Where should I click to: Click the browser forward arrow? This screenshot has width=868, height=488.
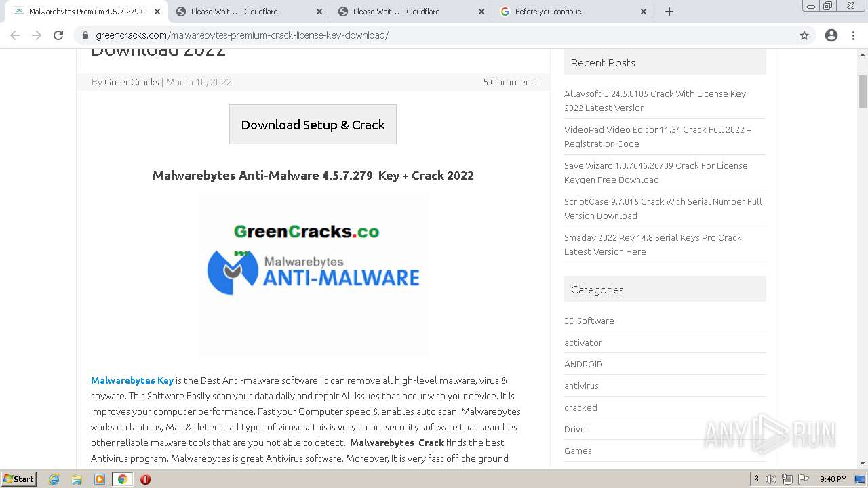pyautogui.click(x=37, y=35)
